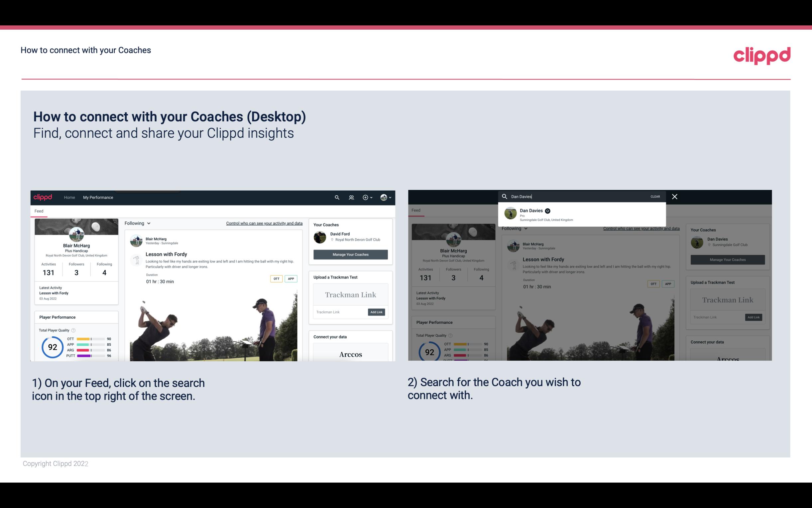Image resolution: width=812 pixels, height=508 pixels.
Task: Expand My Performance navigation dropdown
Action: [x=98, y=197]
